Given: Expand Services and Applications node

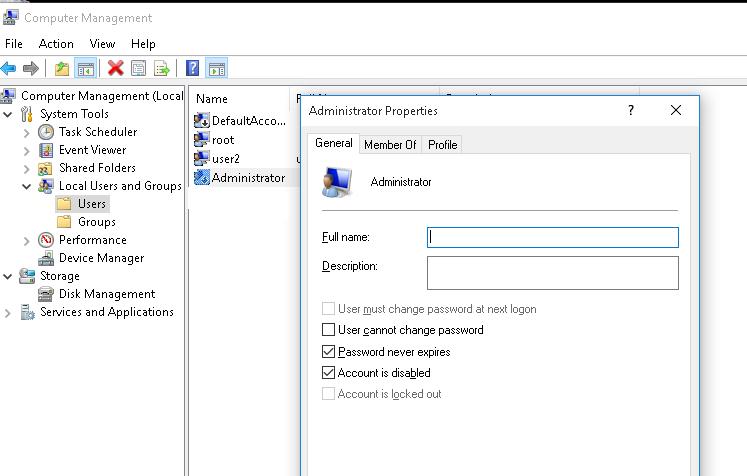Looking at the screenshot, I should pos(9,312).
